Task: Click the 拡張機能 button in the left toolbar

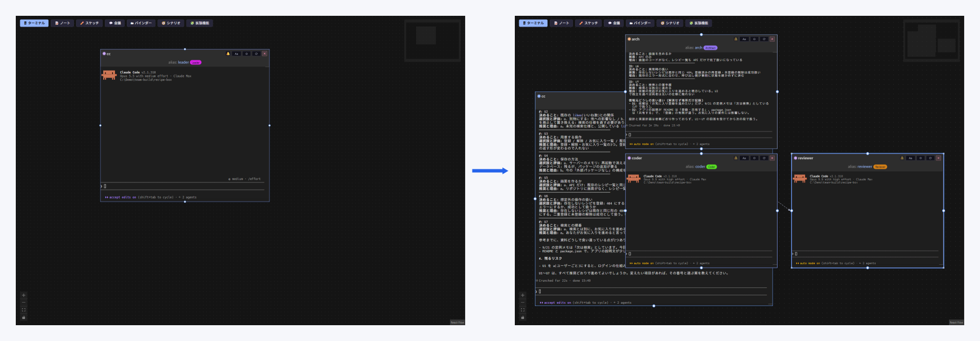Action: pyautogui.click(x=200, y=23)
